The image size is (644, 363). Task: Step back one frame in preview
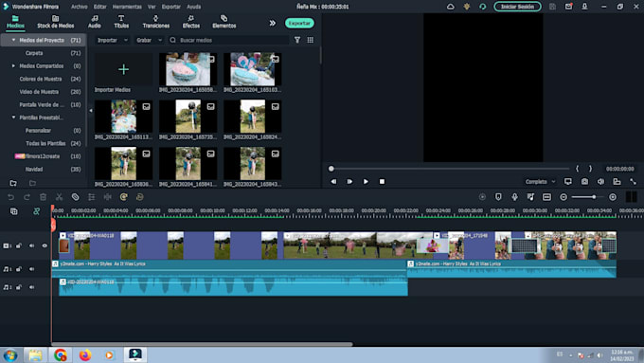click(333, 181)
